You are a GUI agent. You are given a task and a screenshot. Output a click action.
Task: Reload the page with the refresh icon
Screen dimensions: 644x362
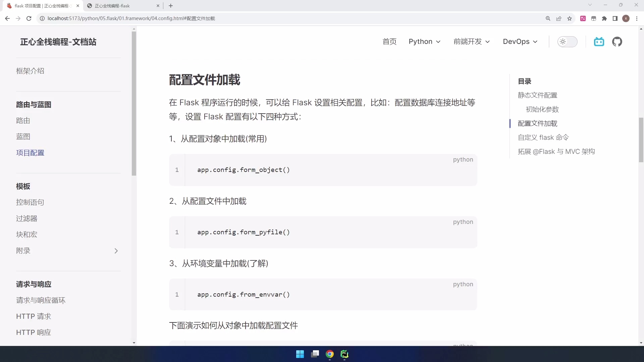pos(29,18)
